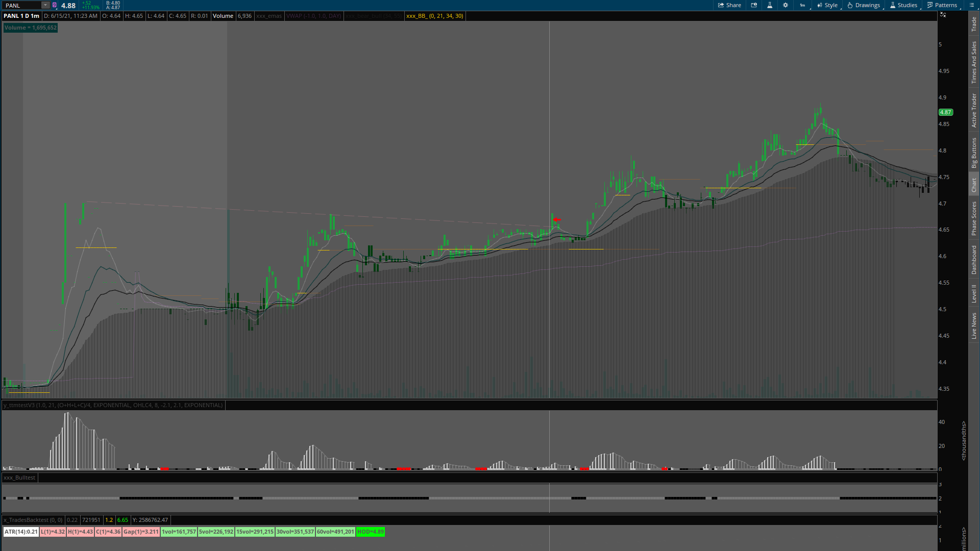
Task: Click the chart collapse arrows icon
Action: point(943,15)
